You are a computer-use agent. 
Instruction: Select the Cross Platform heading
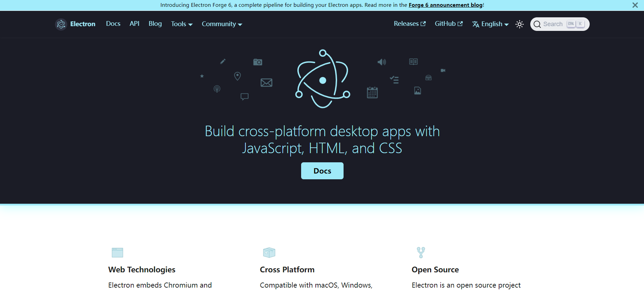tap(287, 270)
